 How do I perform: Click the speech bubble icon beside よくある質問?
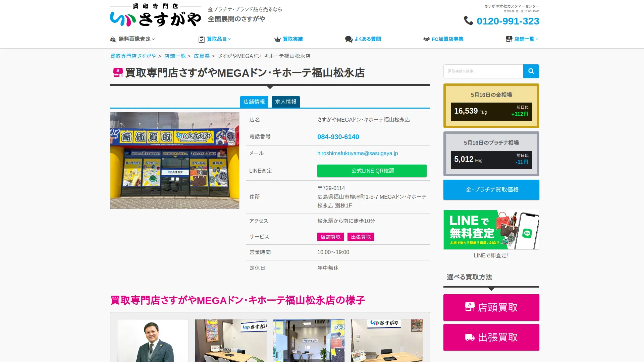pos(348,39)
